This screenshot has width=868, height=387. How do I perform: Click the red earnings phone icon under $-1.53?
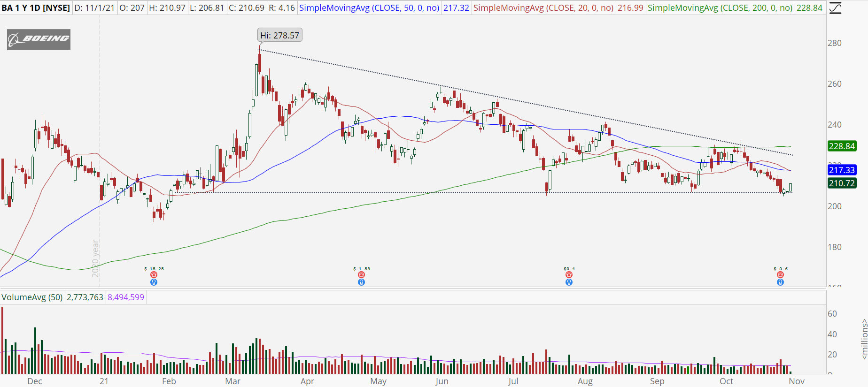pos(361,275)
